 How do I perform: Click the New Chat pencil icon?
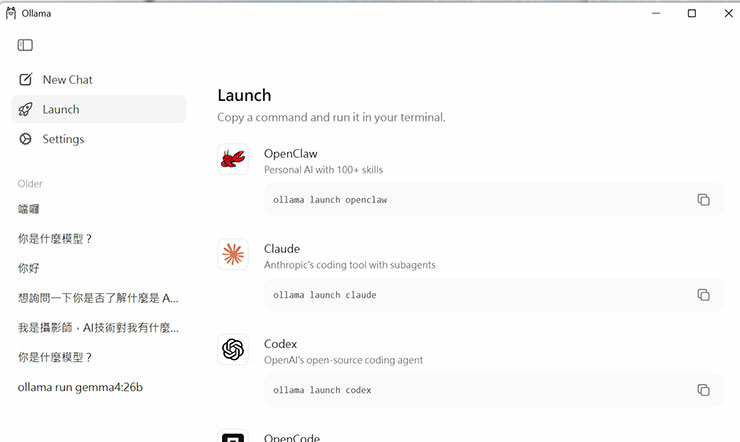pyautogui.click(x=25, y=79)
